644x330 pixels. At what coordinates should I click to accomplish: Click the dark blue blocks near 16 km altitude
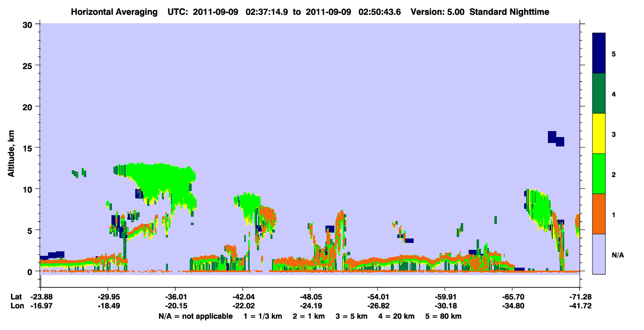556,139
